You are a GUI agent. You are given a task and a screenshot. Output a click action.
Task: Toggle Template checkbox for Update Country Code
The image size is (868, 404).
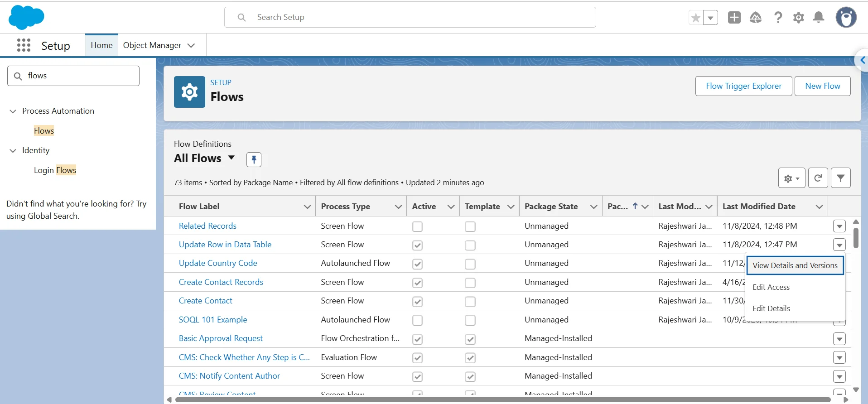point(470,264)
